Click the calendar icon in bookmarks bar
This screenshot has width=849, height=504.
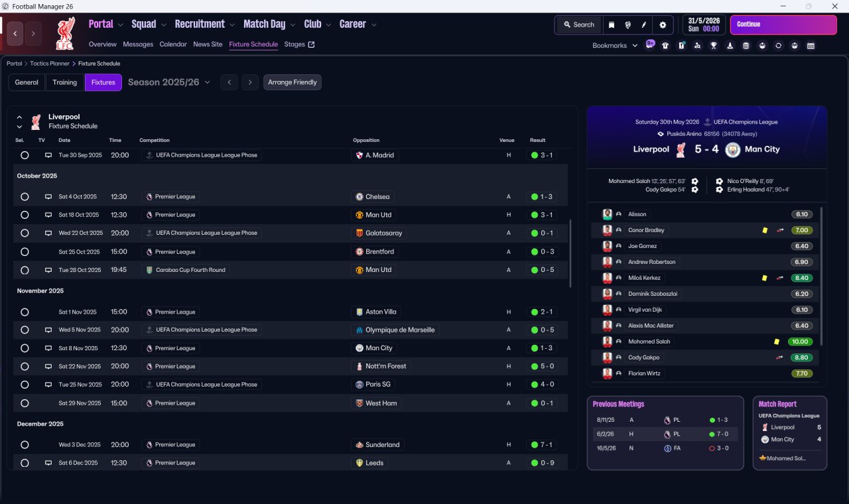(x=811, y=46)
